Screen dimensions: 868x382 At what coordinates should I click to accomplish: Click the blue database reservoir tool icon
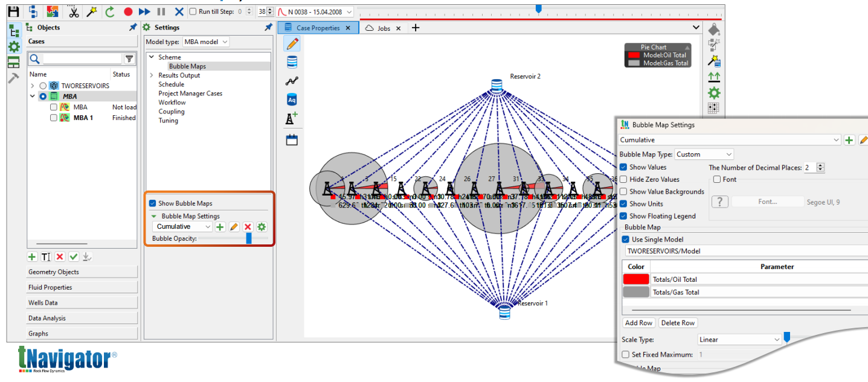(x=292, y=62)
